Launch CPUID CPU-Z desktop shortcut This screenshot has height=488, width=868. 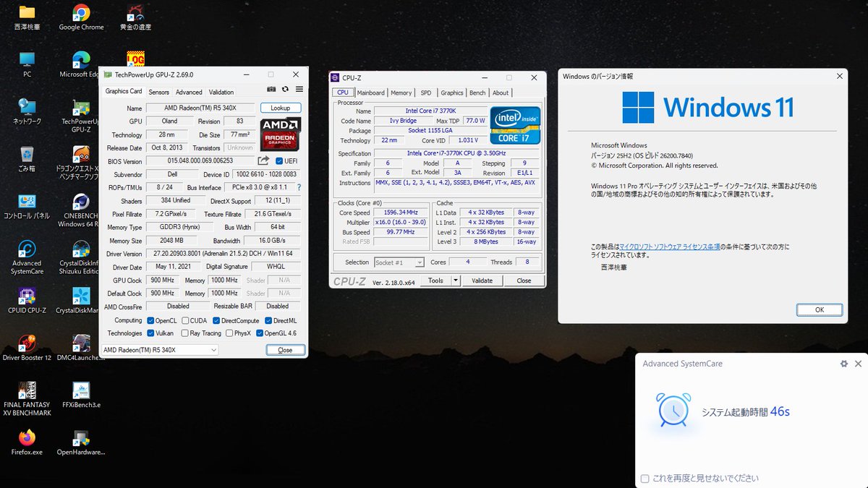tap(27, 300)
